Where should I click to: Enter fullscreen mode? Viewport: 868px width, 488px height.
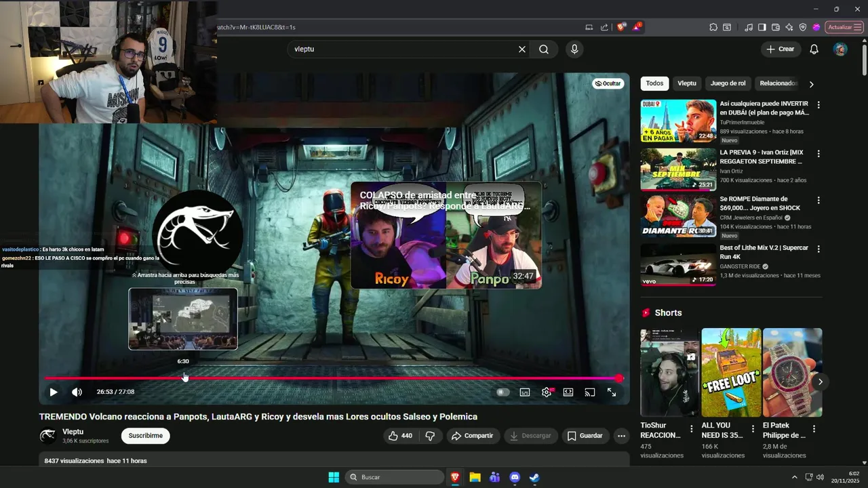pos(612,392)
